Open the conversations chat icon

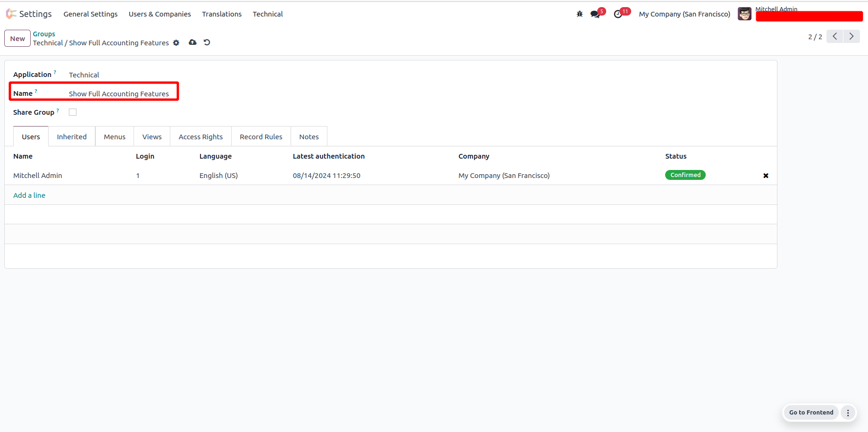[595, 14]
